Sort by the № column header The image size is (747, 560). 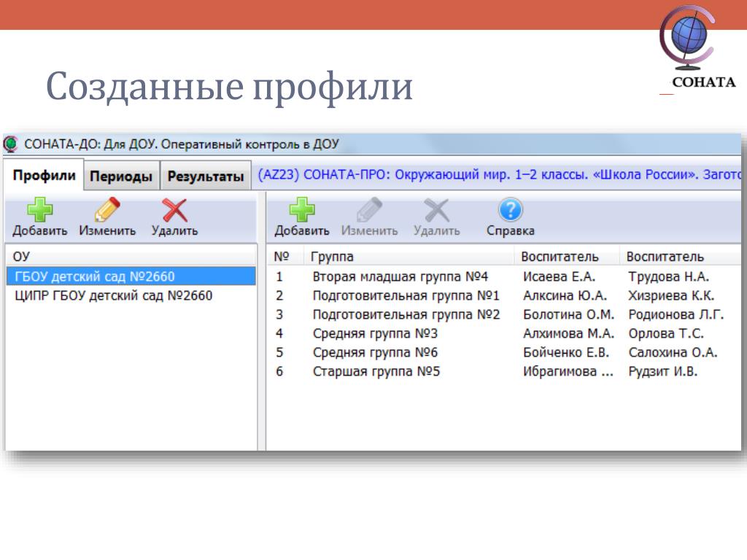pos(285,256)
